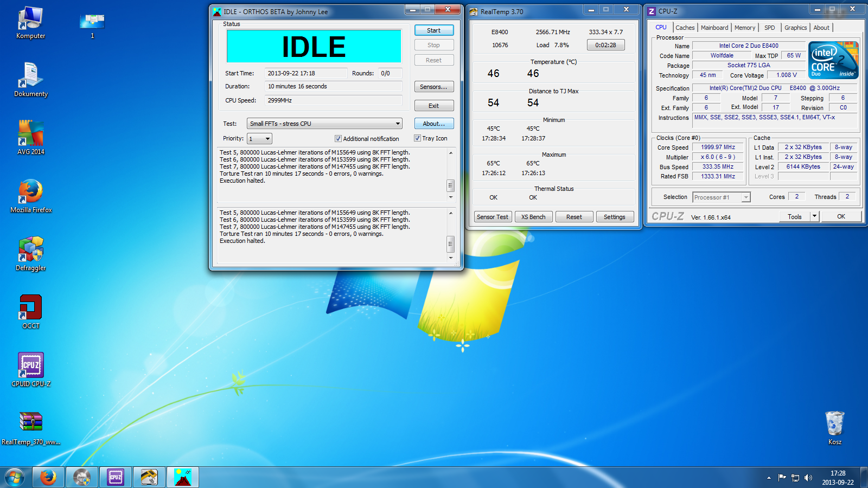Click the Tools button in CPU-Z
This screenshot has width=868, height=488.
(x=795, y=216)
